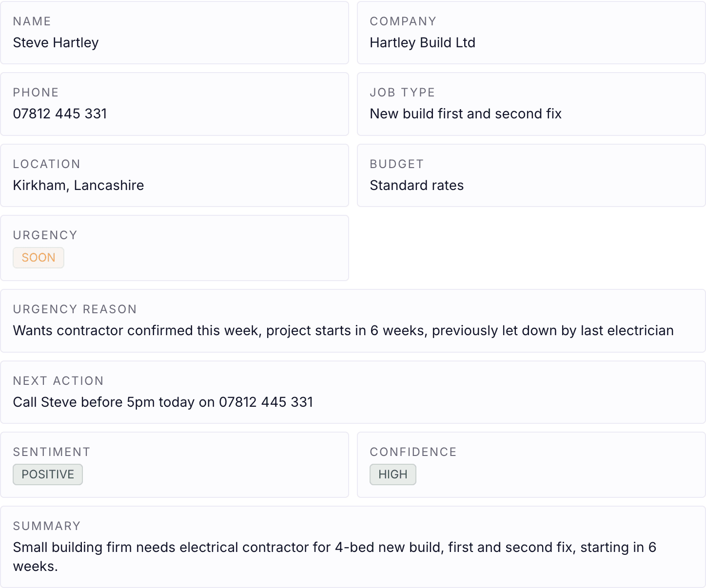This screenshot has height=588, width=706.
Task: Click the urgency reason text
Action: [x=343, y=331]
